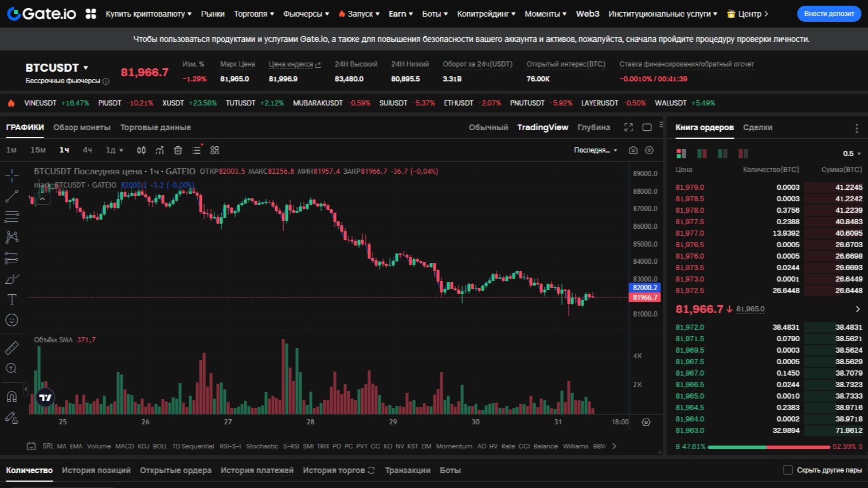The height and width of the screenshot is (488, 868).
Task: Check 'Скрыть другие пары' checkbox
Action: click(x=788, y=470)
